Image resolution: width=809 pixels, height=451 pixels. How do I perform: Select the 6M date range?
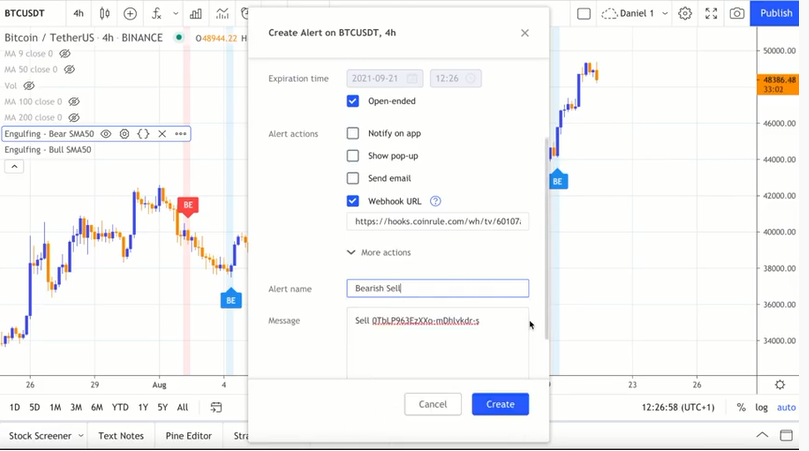coord(97,407)
